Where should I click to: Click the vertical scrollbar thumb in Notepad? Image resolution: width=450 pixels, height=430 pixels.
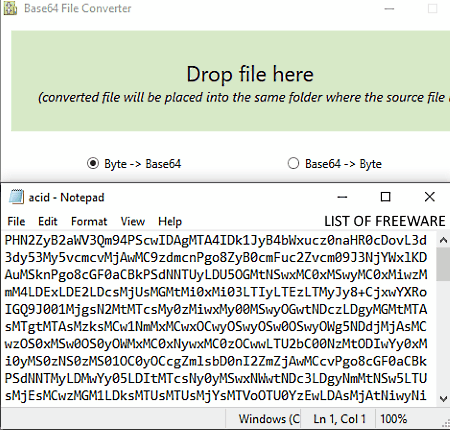(x=443, y=264)
